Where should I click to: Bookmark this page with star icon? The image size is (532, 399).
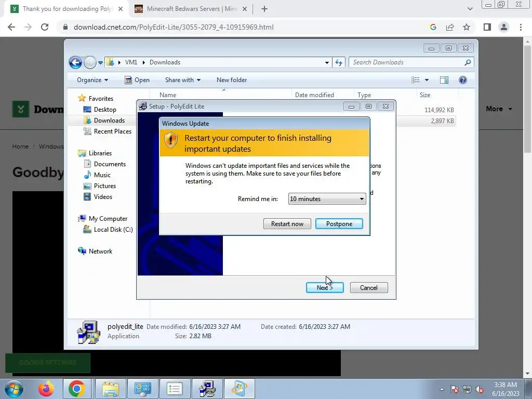click(x=467, y=27)
